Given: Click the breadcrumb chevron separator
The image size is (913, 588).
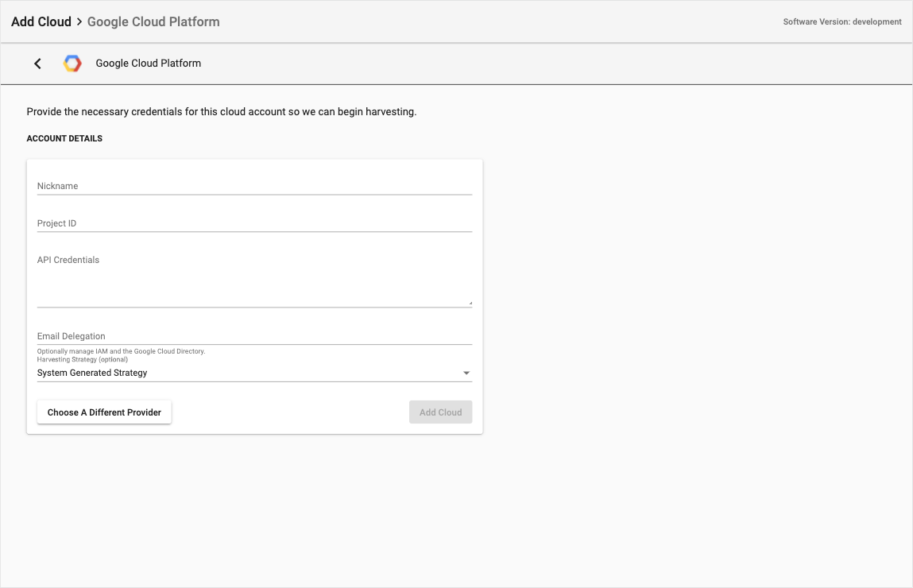Looking at the screenshot, I should tap(79, 21).
